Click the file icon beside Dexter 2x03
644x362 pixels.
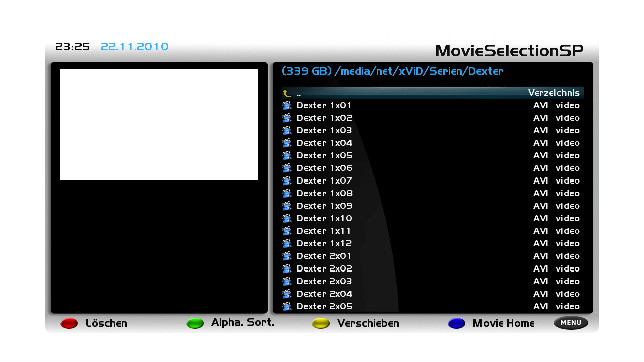click(287, 281)
